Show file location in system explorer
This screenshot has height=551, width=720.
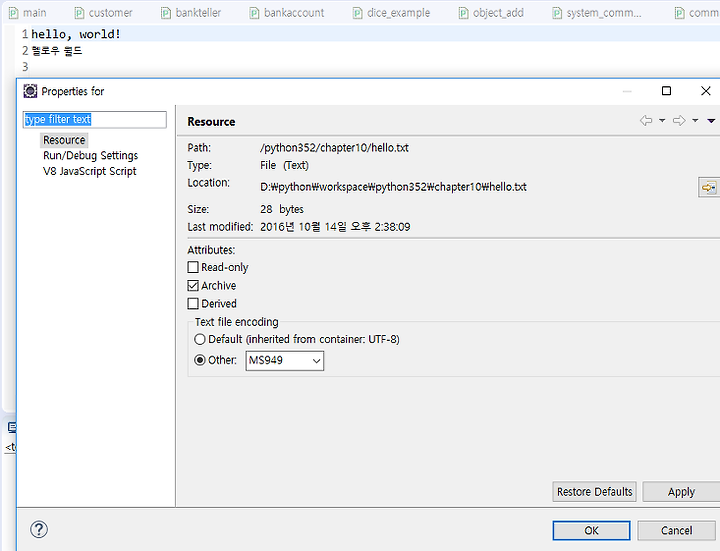coord(709,187)
